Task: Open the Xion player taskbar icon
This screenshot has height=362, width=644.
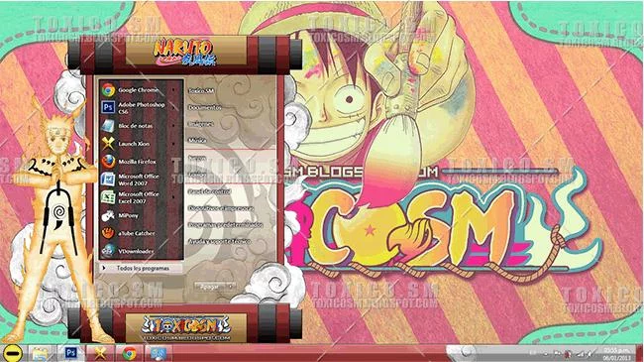Action: coord(100,353)
